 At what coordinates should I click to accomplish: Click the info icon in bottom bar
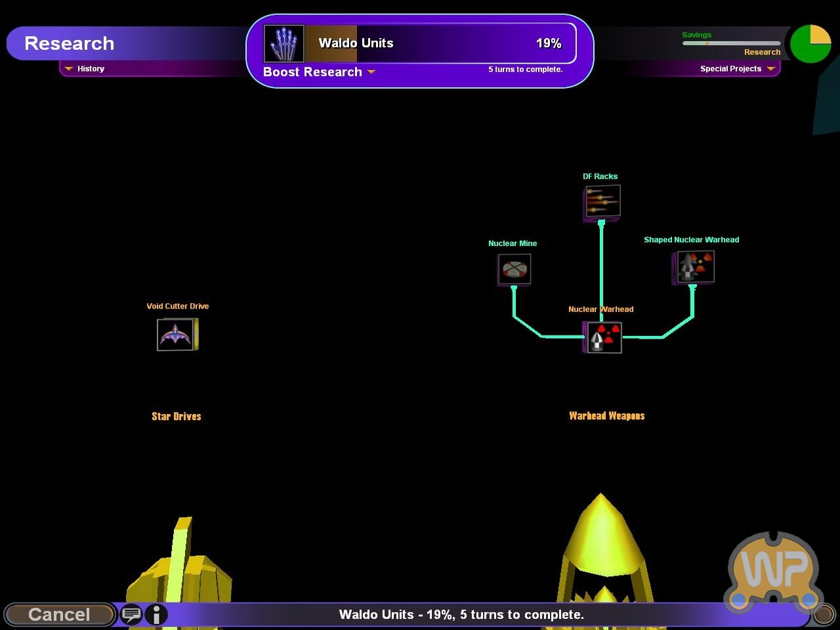(156, 615)
